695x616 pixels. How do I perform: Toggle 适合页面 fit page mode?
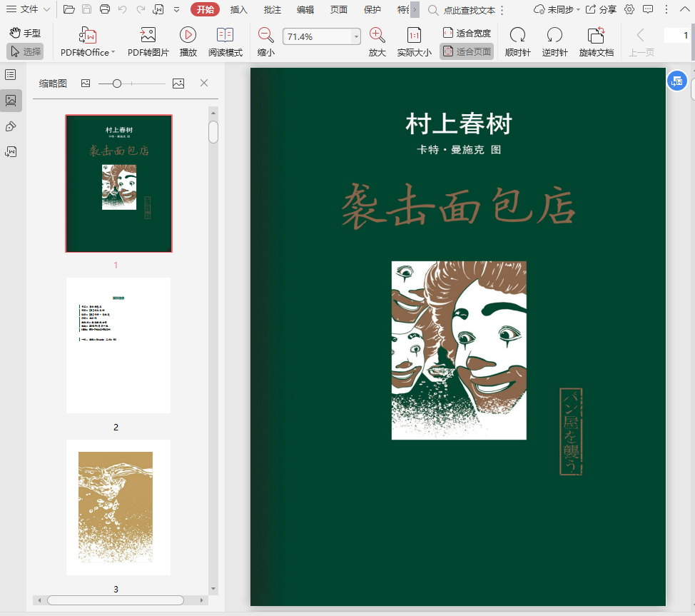click(467, 51)
